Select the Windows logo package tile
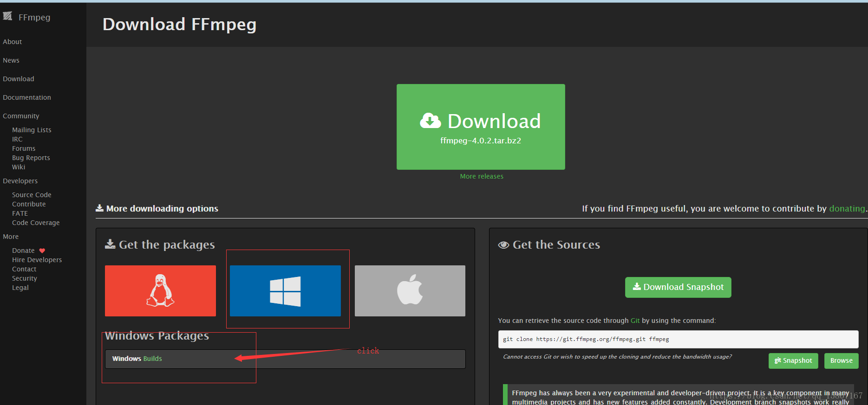The image size is (868, 405). 285,291
